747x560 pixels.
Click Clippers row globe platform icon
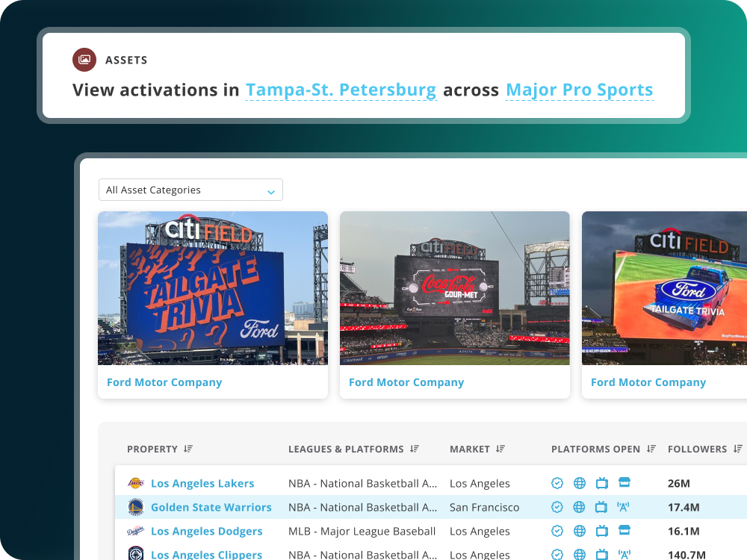pyautogui.click(x=580, y=554)
